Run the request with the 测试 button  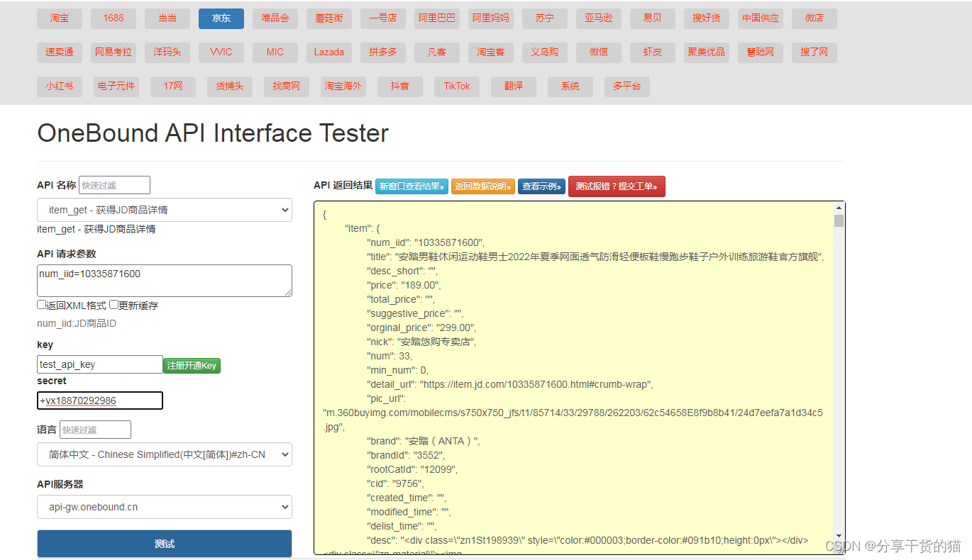(x=165, y=544)
